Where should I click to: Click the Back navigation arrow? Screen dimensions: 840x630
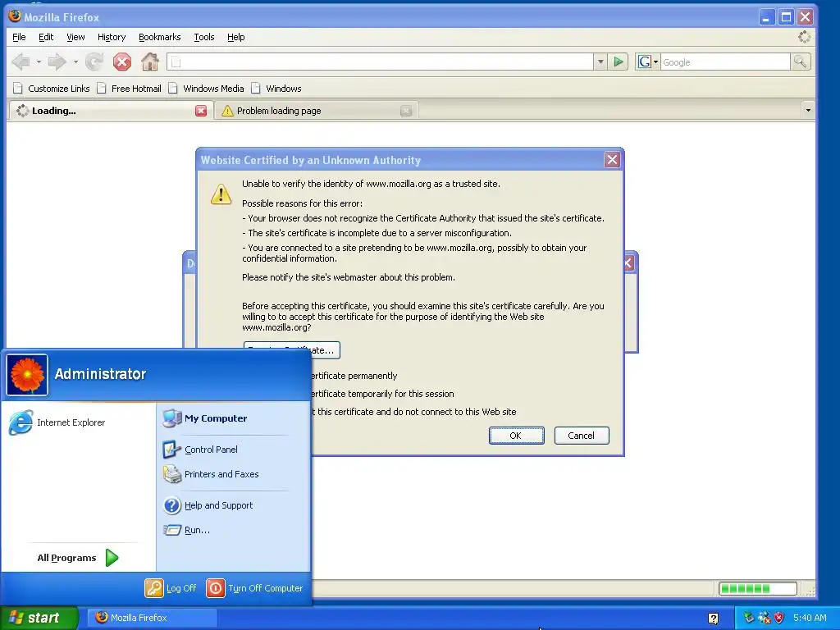click(21, 62)
